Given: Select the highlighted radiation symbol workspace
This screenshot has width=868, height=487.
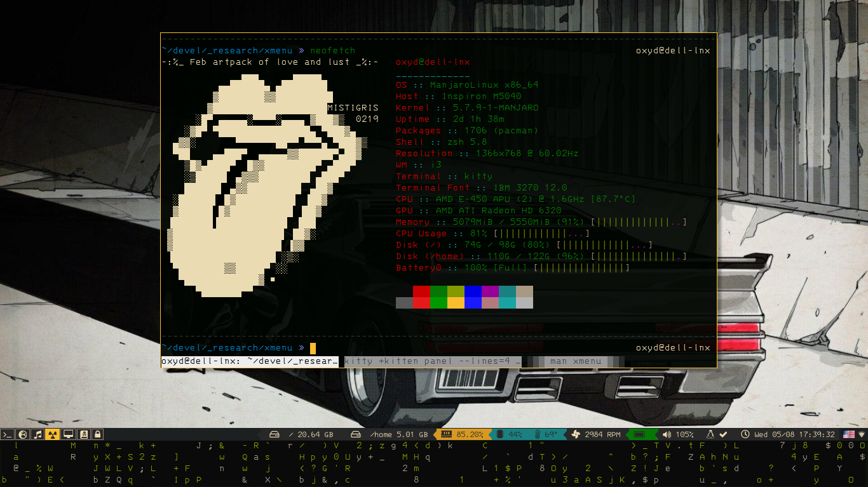Looking at the screenshot, I should [x=53, y=435].
